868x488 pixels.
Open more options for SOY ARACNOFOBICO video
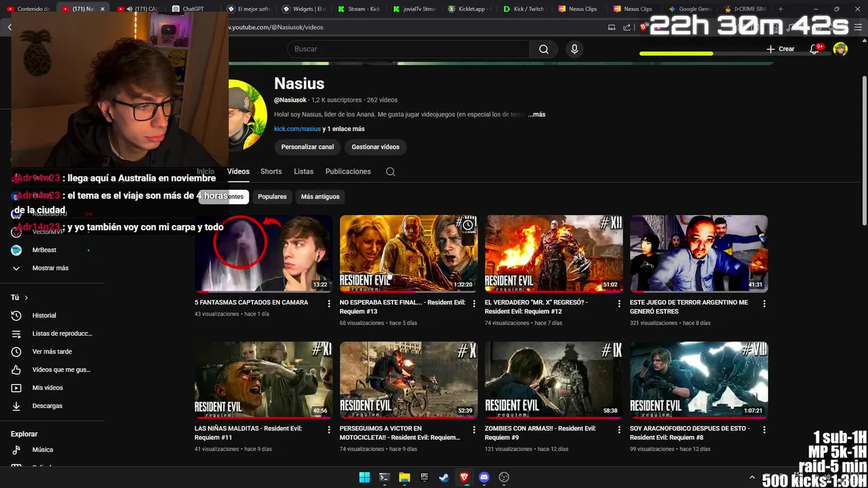pos(764,430)
